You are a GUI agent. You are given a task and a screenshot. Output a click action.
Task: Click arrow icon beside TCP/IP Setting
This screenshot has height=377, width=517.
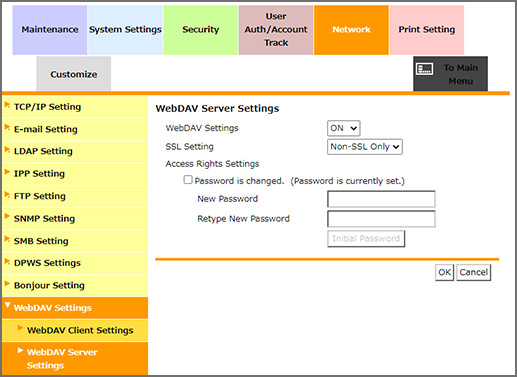[7, 105]
